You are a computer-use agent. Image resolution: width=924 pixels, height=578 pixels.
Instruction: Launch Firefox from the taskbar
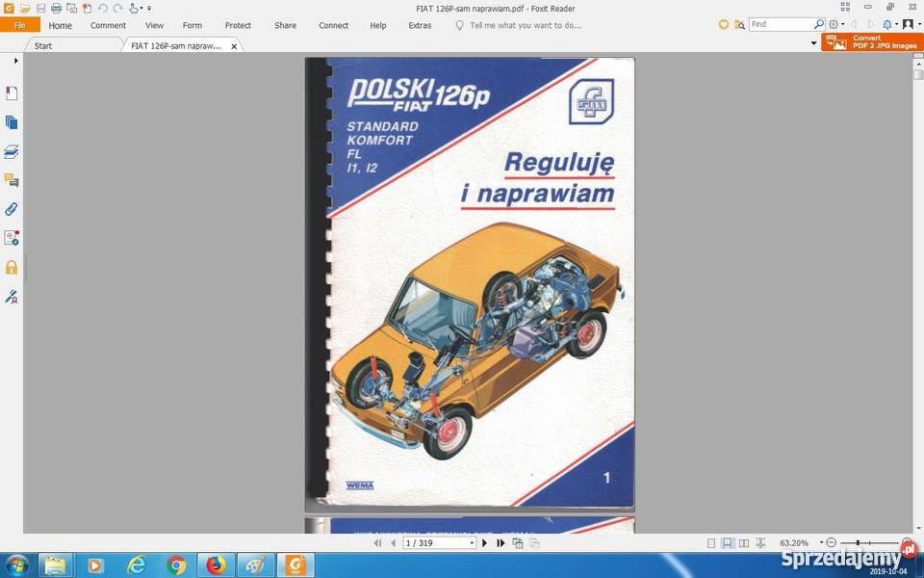pos(216,565)
